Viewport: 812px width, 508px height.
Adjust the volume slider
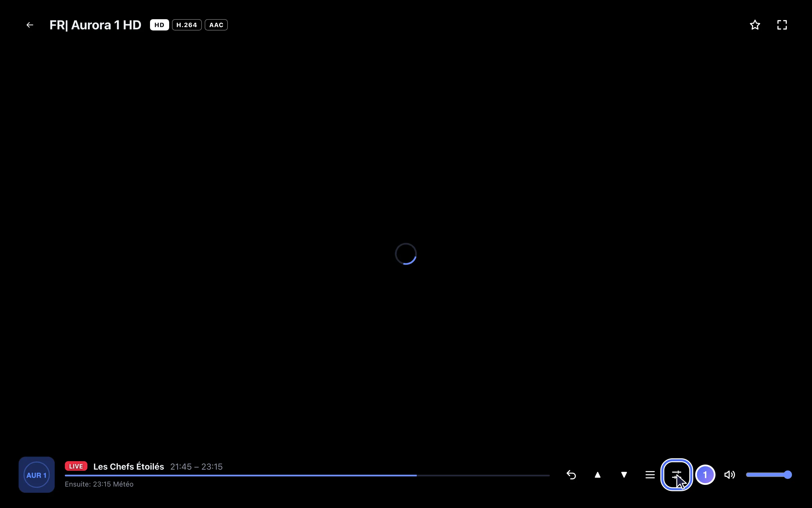click(769, 475)
